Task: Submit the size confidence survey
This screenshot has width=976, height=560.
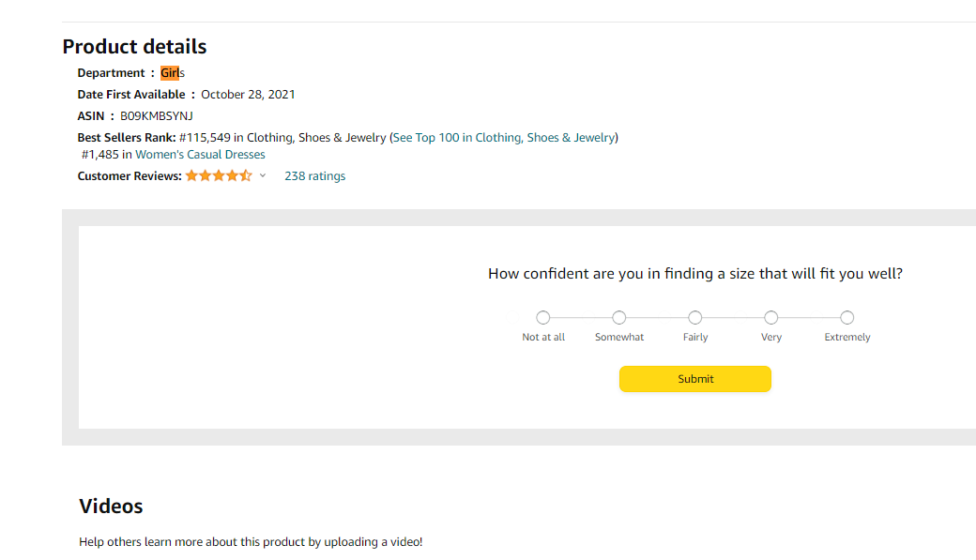Action: click(x=695, y=379)
